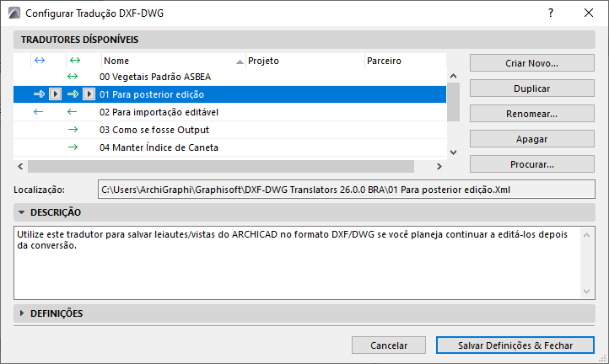Click second play-arrow box in selected row
Screen dimensions: 609x364
(89, 94)
